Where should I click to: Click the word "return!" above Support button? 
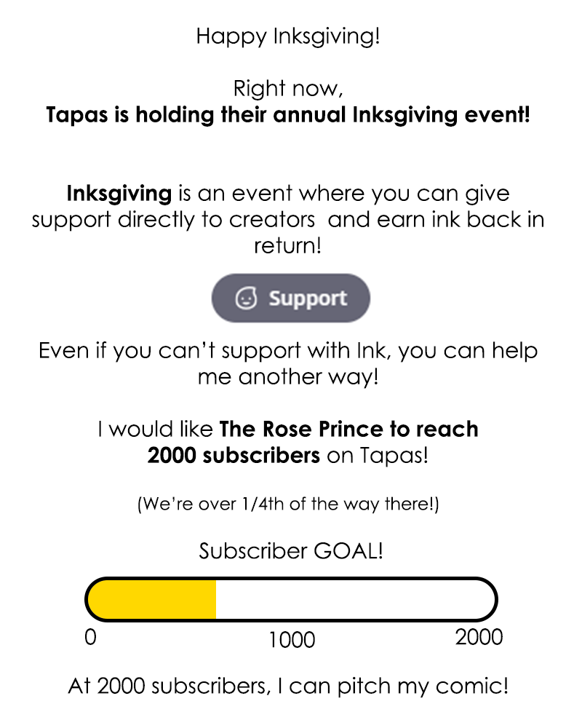(288, 245)
